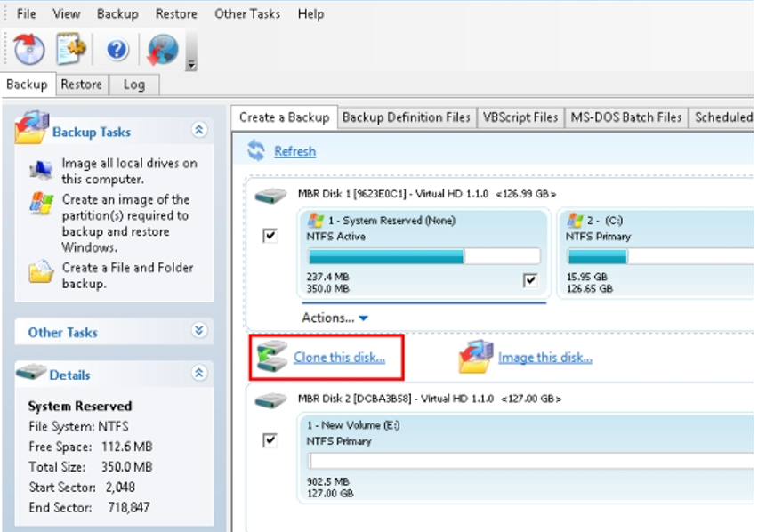Open the Backup menu
Viewport: 758px width, 532px height.
click(117, 14)
